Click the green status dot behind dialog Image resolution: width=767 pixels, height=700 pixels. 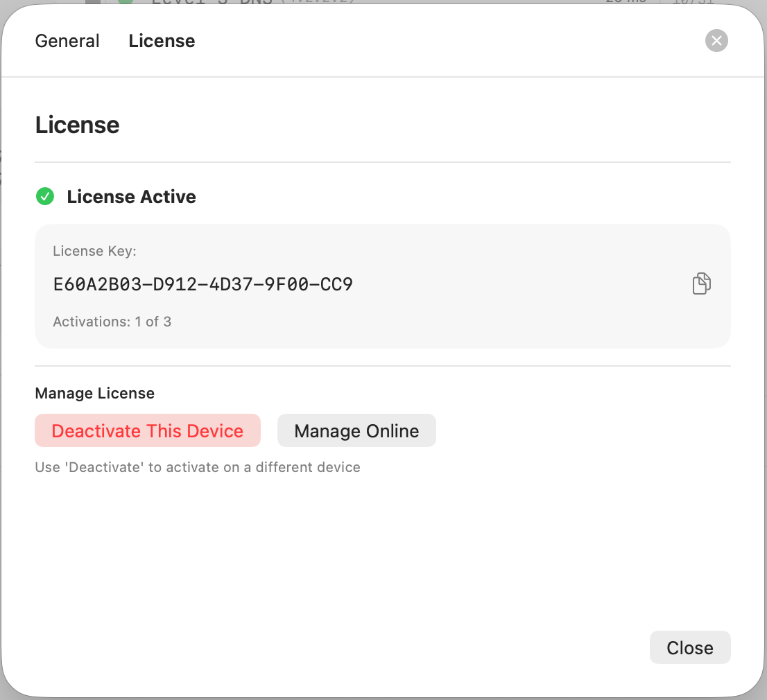pos(126,2)
